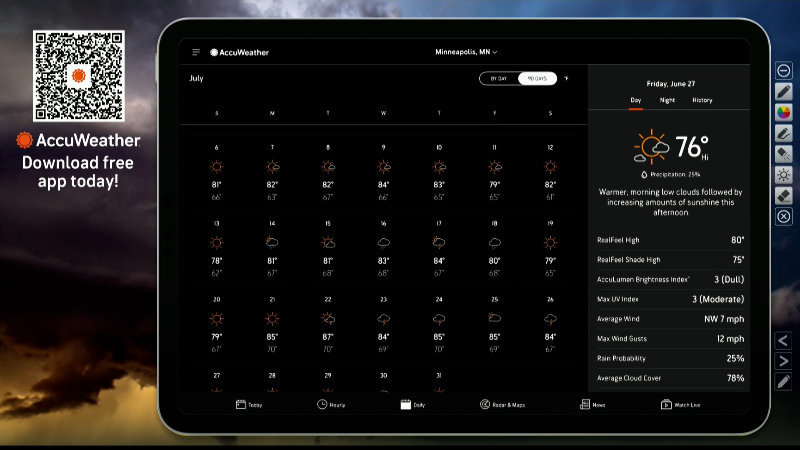Click the July month heading
This screenshot has height=450, width=800.
(196, 78)
